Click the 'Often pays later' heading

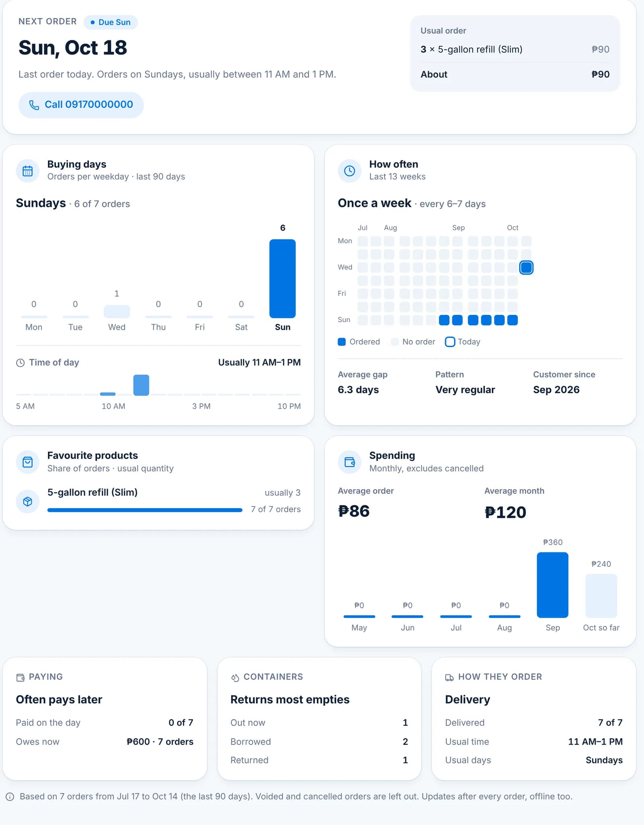[59, 699]
